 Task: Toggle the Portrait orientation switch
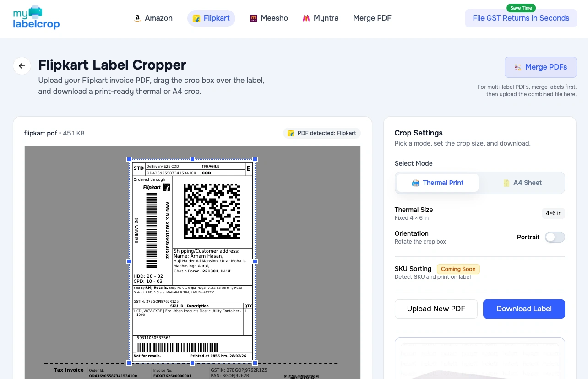[x=555, y=237]
